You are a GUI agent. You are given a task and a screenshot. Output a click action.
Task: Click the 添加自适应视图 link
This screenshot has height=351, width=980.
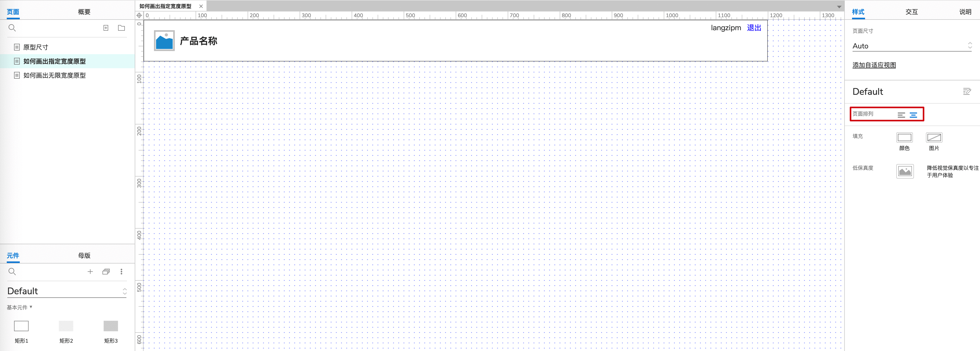pos(874,65)
